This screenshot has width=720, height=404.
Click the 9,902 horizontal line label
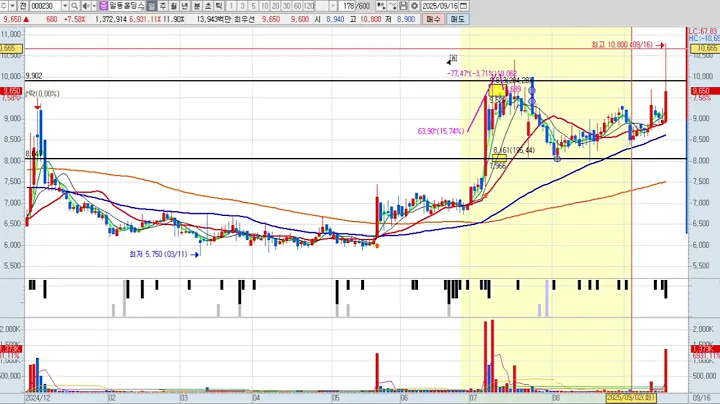pyautogui.click(x=34, y=76)
